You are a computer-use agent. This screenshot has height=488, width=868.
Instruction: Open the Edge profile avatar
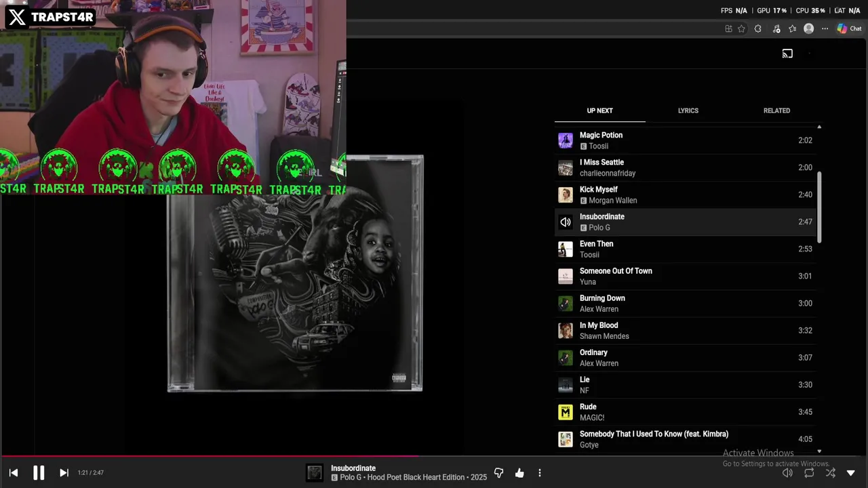(x=808, y=28)
